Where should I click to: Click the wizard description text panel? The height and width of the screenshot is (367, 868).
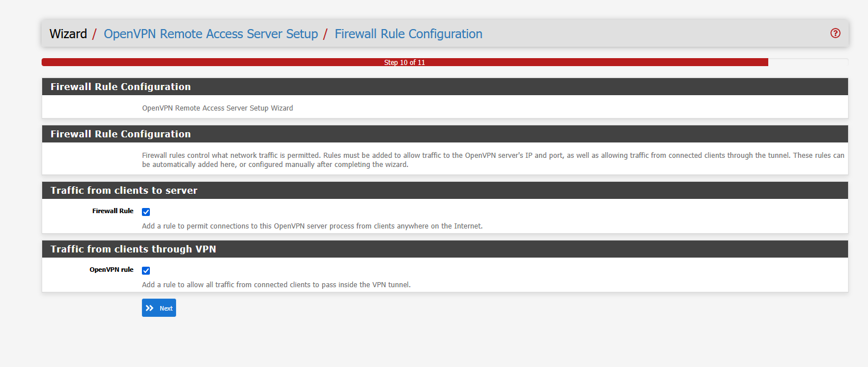tap(218, 108)
